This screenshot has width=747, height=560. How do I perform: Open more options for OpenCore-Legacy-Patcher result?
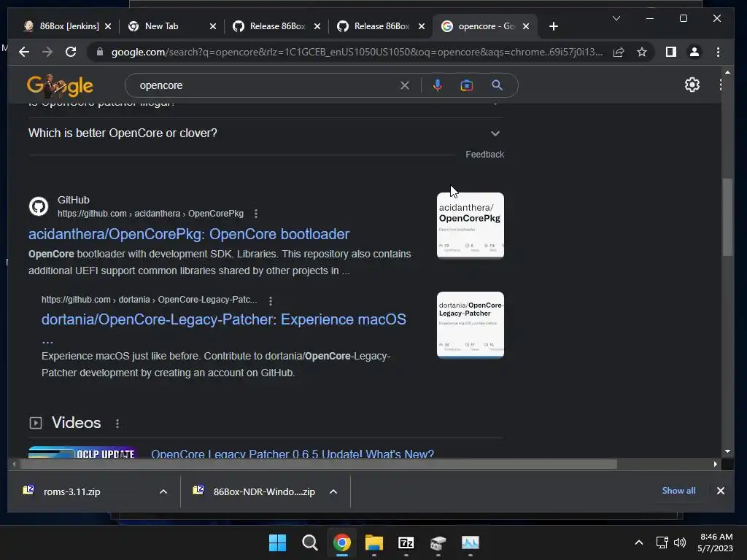point(270,300)
